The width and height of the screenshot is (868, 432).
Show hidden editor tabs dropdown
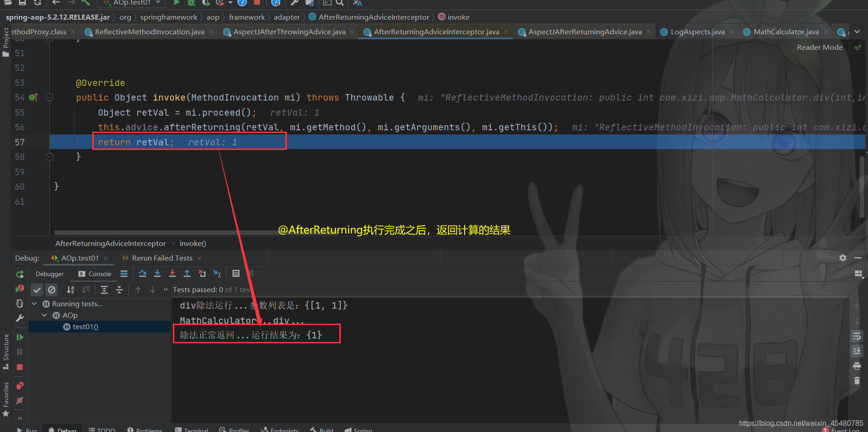(x=857, y=32)
